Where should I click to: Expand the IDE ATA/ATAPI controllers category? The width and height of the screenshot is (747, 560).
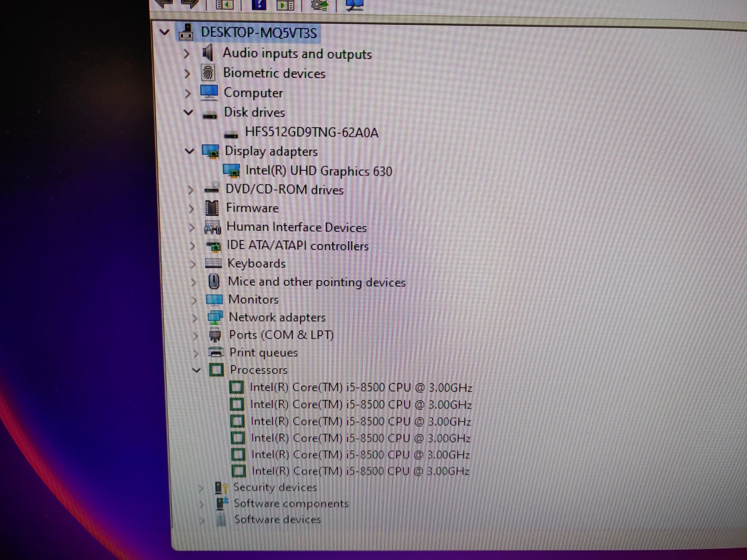tap(192, 246)
